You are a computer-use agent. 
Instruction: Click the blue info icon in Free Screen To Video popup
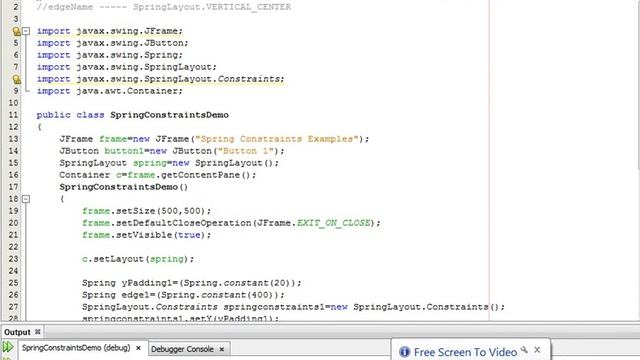[404, 351]
